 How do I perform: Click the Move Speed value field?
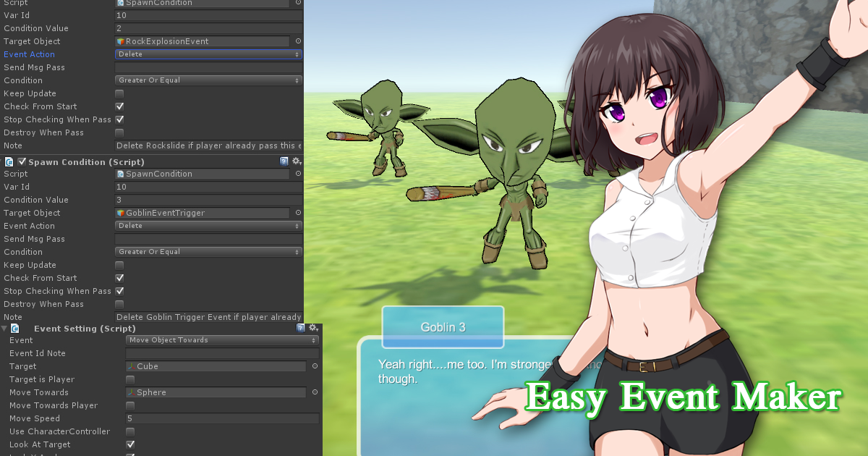217,418
